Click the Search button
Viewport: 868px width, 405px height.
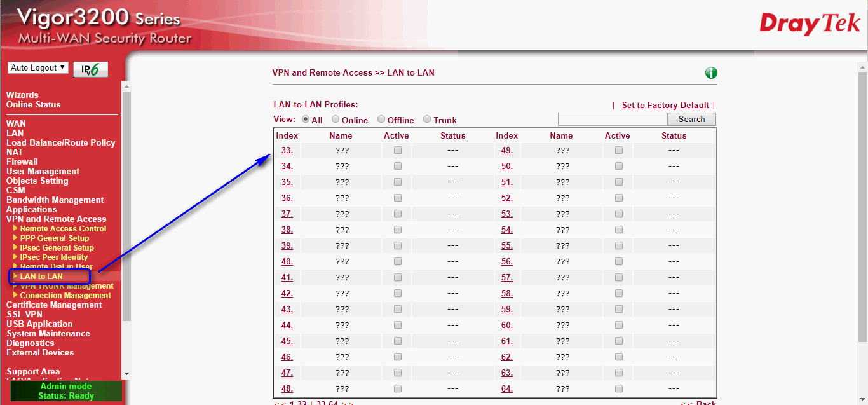coord(691,119)
